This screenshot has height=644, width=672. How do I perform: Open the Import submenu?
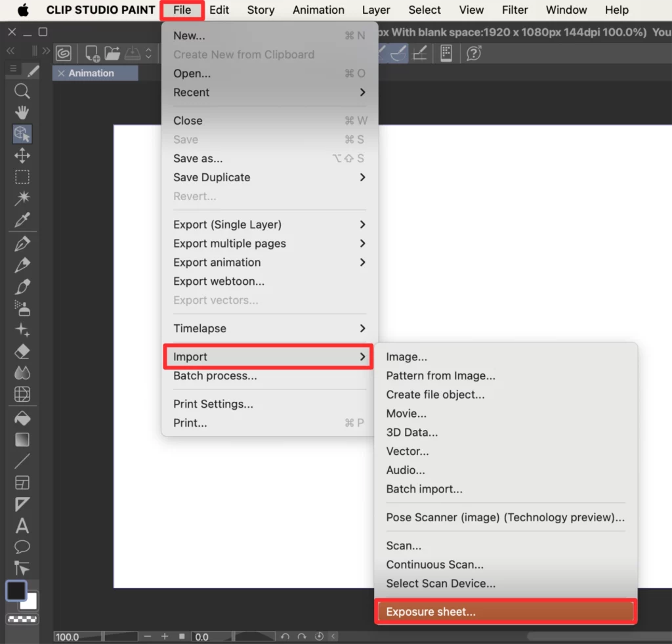pyautogui.click(x=268, y=356)
